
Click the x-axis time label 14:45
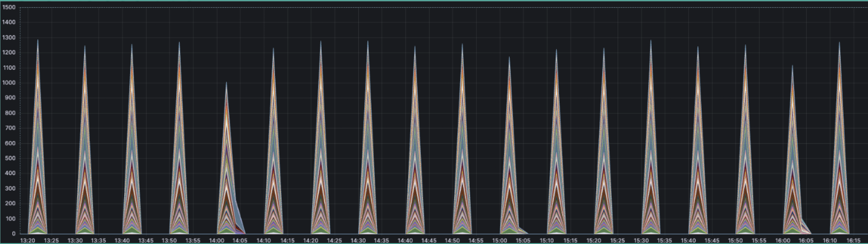tap(429, 240)
